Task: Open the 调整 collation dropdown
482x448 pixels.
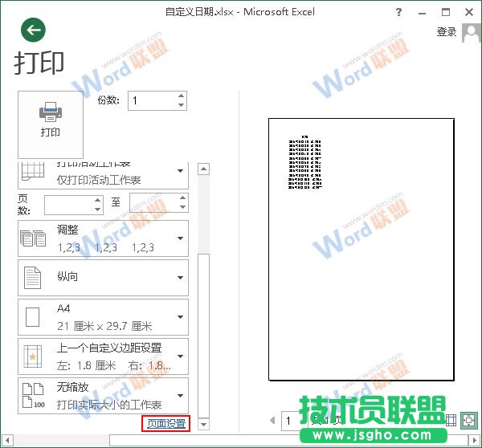Action: pos(103,238)
